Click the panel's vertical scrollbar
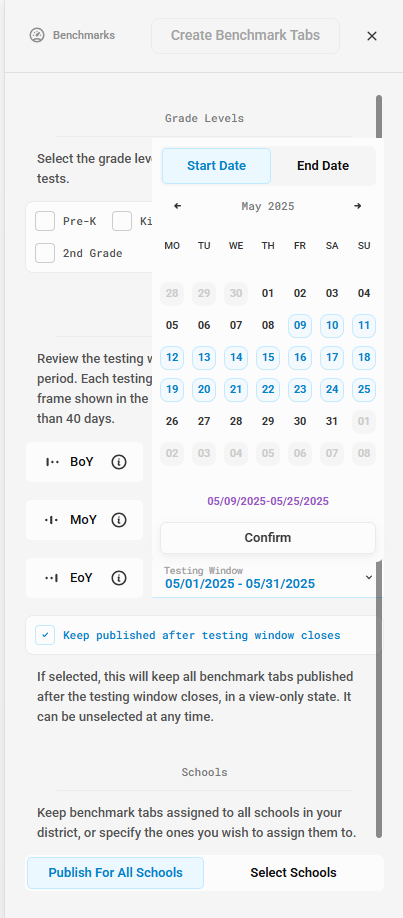The image size is (403, 918). point(379,465)
